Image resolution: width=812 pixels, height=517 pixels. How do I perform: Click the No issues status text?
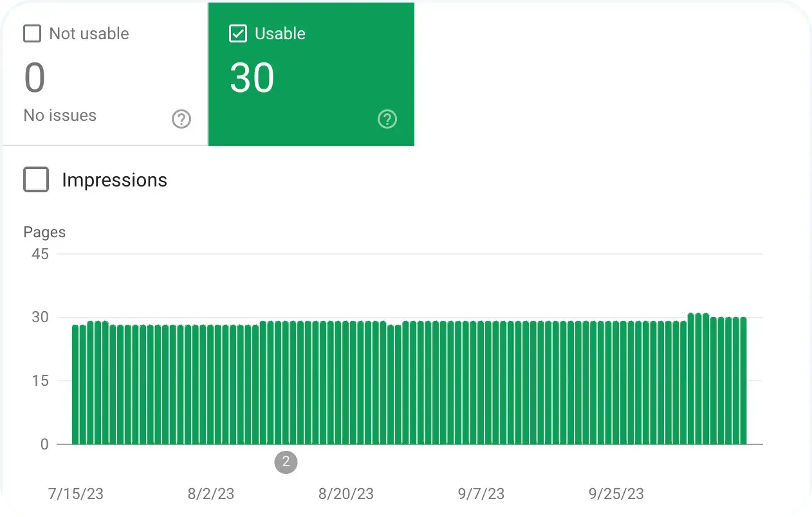pyautogui.click(x=60, y=116)
